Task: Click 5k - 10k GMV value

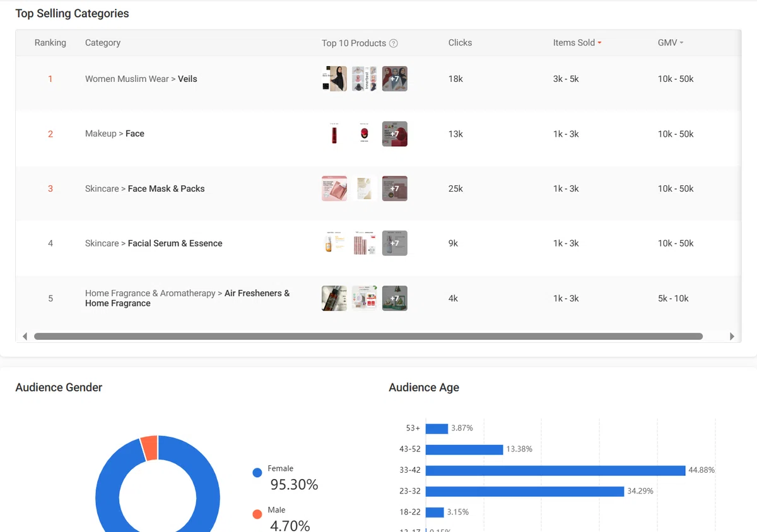Action: coord(673,298)
